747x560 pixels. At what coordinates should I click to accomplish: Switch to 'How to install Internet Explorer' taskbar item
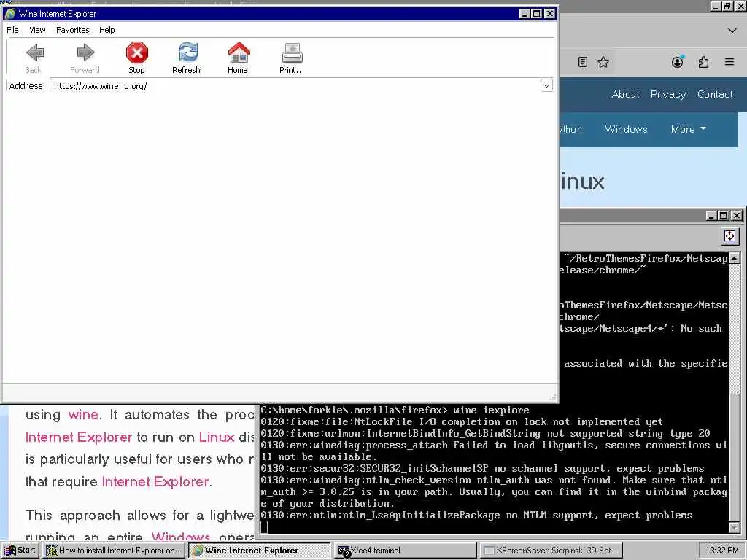tap(114, 551)
